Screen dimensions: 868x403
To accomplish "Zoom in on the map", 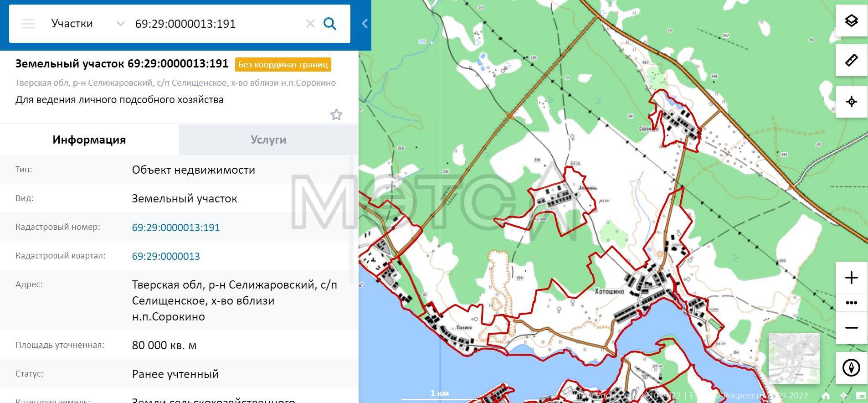I will [x=851, y=278].
